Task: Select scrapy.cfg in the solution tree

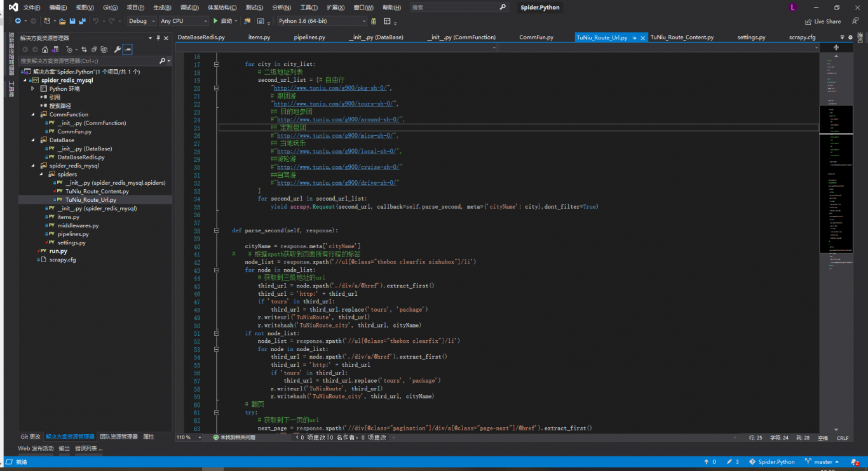Action: 62,260
